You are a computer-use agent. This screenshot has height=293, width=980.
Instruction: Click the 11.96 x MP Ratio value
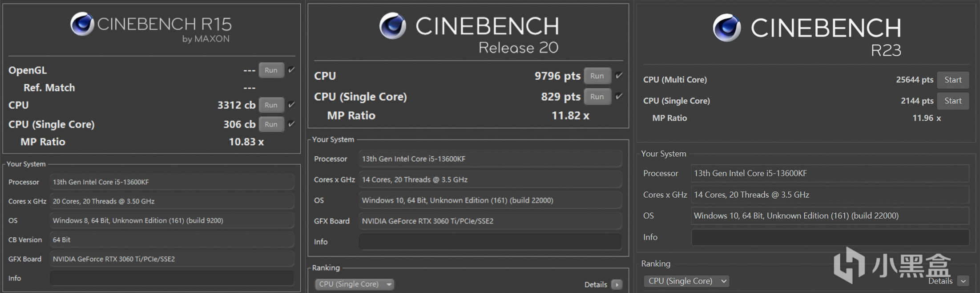coord(927,118)
